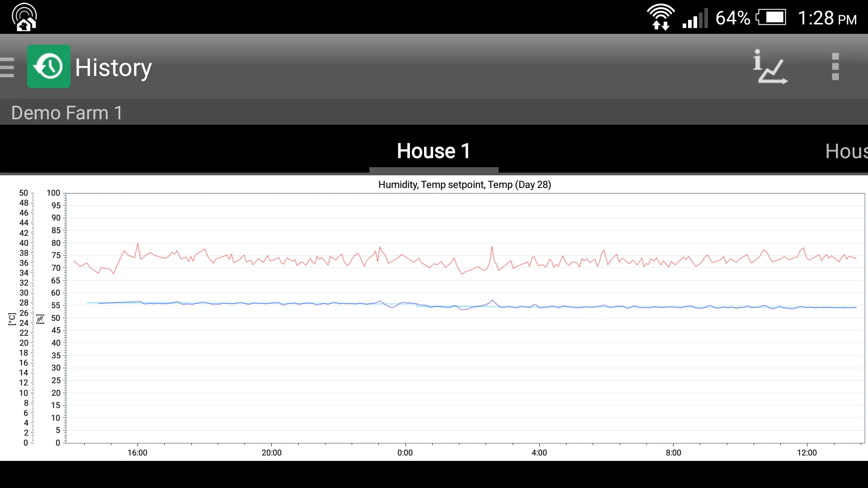The width and height of the screenshot is (868, 488).
Task: Tap the 12:00 time axis label
Action: [807, 453]
